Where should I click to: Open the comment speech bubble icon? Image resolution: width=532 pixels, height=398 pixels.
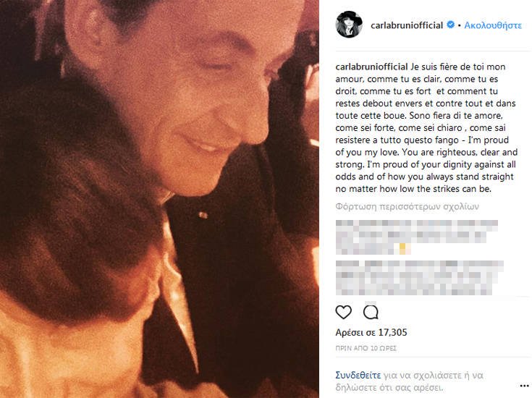tap(371, 312)
